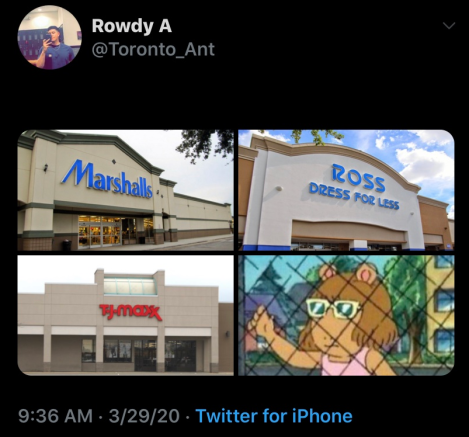The width and height of the screenshot is (469, 437).
Task: Expand the tweet options chevron
Action: tap(449, 25)
